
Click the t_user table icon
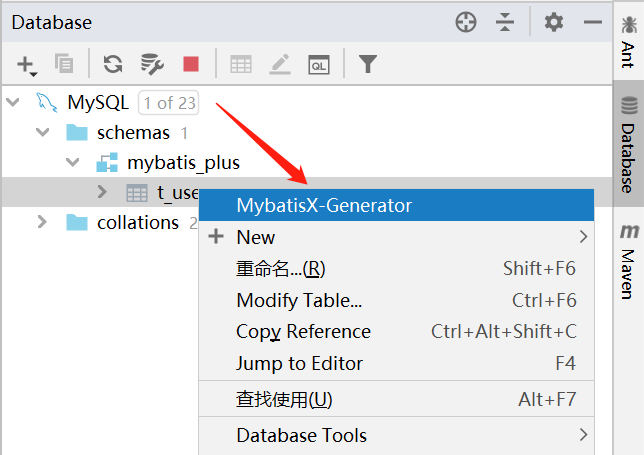pos(137,193)
